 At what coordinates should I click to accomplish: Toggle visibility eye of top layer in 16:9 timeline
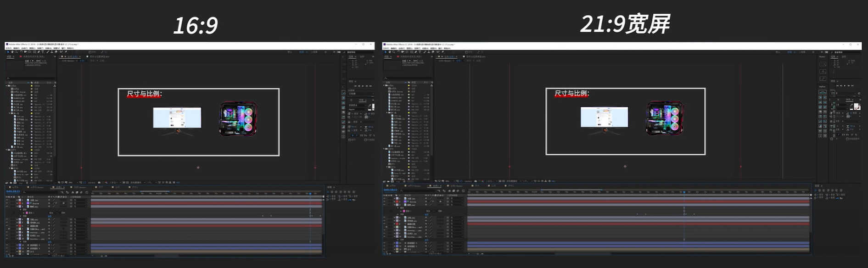coord(7,200)
